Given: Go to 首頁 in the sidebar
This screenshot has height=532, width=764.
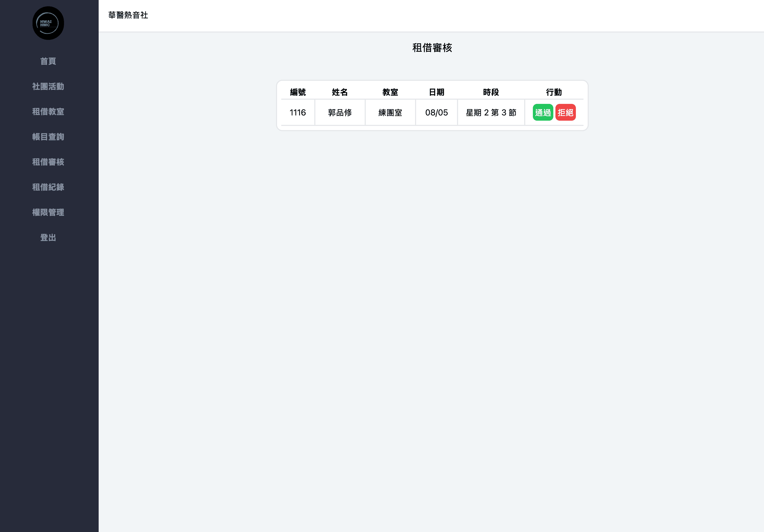Looking at the screenshot, I should (48, 61).
